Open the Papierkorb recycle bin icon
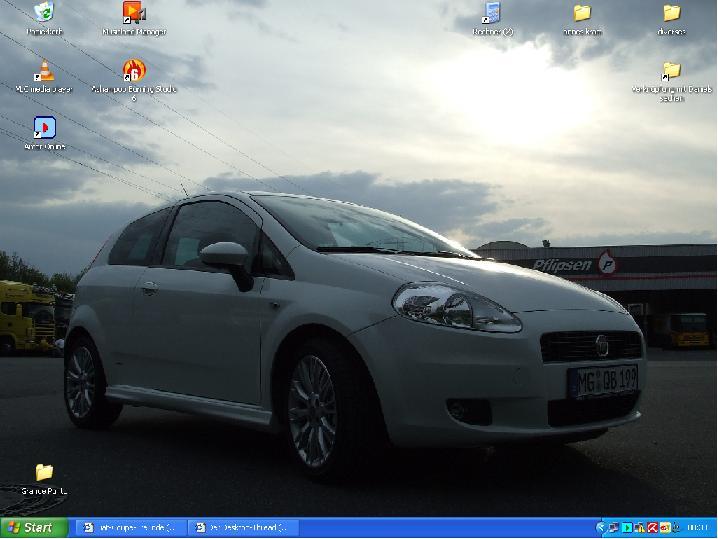This screenshot has width=718, height=539. coord(44,13)
